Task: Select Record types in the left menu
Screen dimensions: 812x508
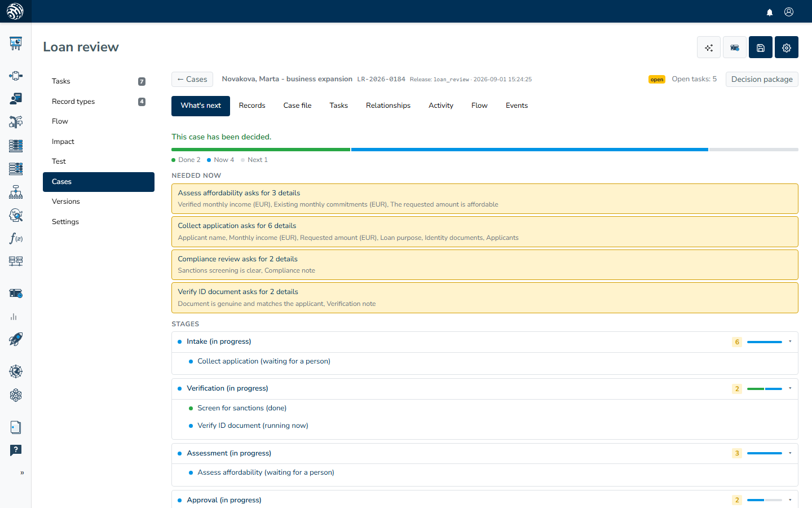Action: 99,102
